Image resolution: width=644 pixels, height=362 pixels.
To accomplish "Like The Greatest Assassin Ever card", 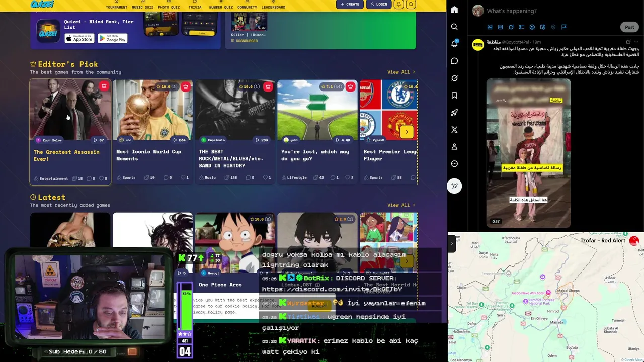I will point(103,178).
